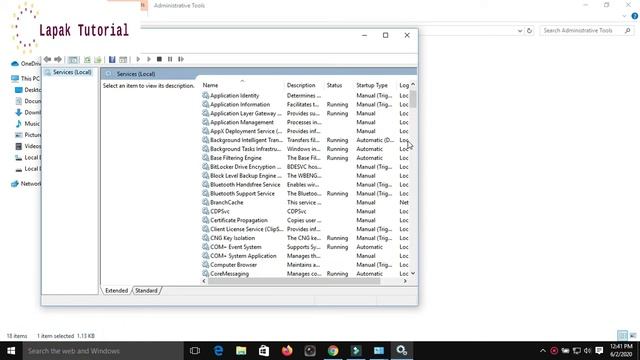Click the horizontal scrollbar left arrow
The height and width of the screenshot is (360, 640).
click(204, 281)
